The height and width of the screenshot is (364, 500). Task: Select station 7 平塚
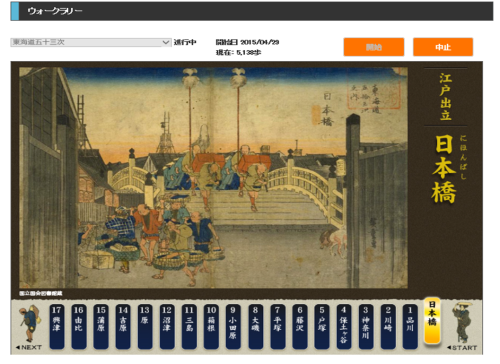point(278,326)
